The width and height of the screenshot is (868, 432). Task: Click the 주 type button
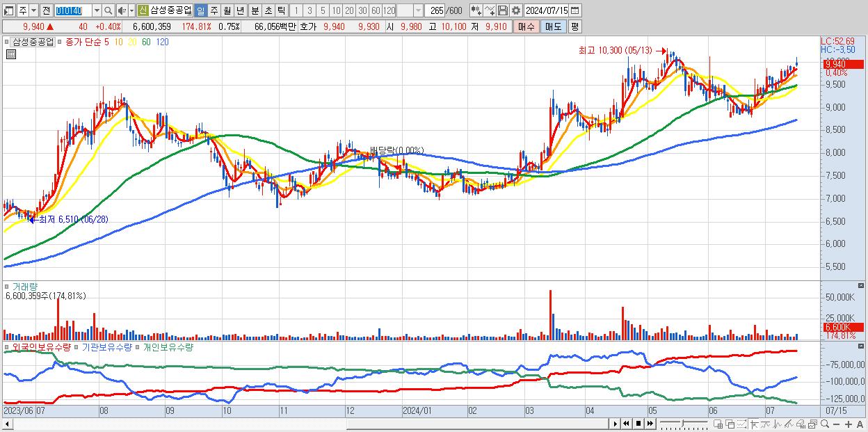click(23, 11)
